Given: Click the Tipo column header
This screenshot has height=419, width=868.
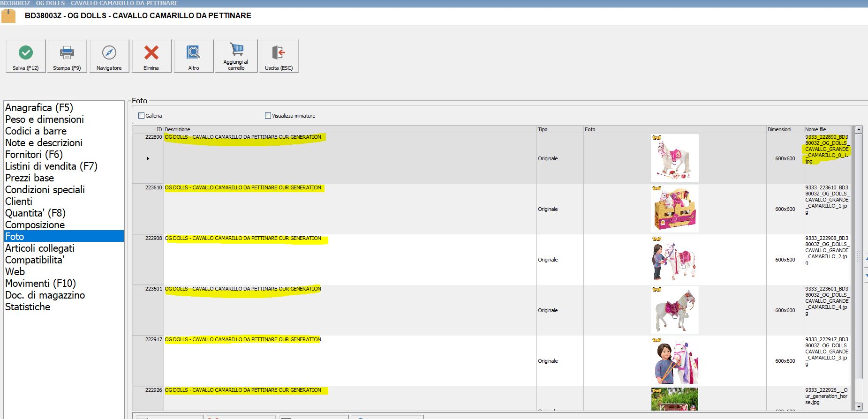Looking at the screenshot, I should [560, 129].
